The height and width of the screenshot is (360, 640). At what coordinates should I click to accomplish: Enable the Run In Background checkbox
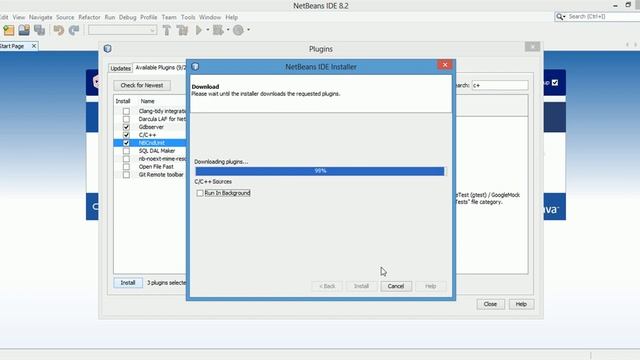pos(200,193)
